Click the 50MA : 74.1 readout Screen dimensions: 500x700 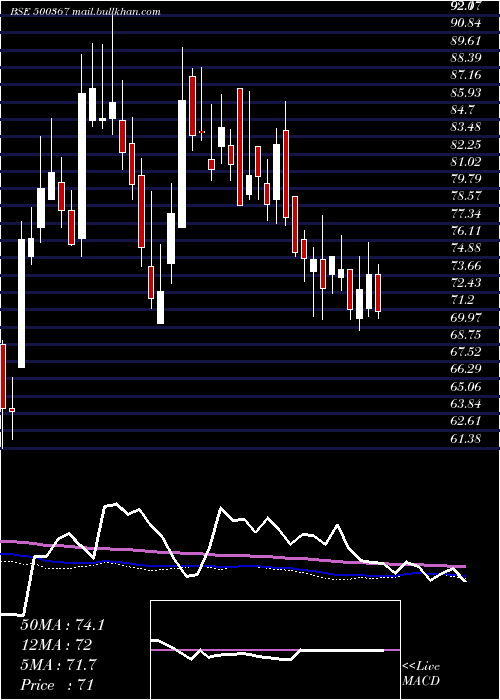point(62,625)
